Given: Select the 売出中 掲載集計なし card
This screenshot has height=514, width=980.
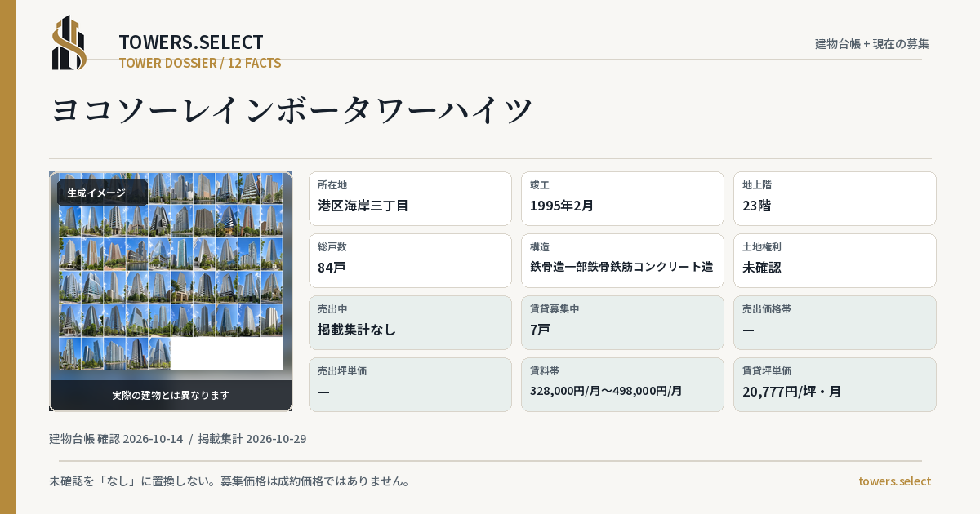Looking at the screenshot, I should coord(410,322).
